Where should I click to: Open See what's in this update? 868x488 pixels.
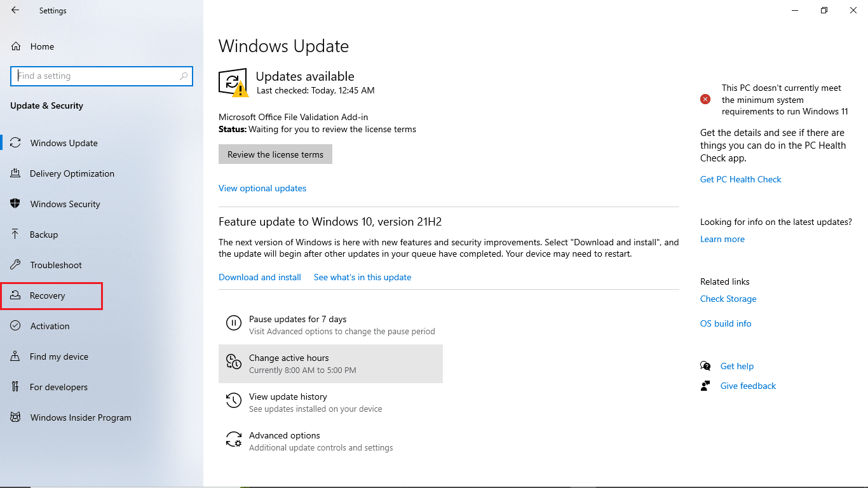point(362,277)
